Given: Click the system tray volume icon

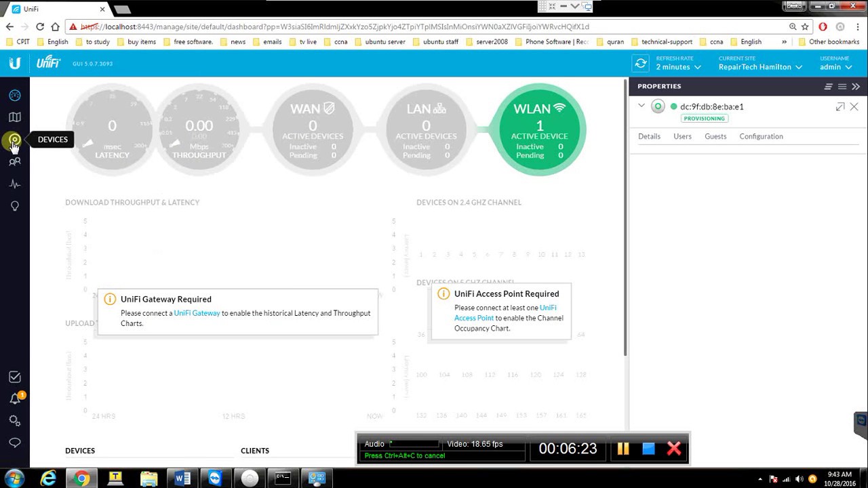Looking at the screenshot, I should [800, 479].
